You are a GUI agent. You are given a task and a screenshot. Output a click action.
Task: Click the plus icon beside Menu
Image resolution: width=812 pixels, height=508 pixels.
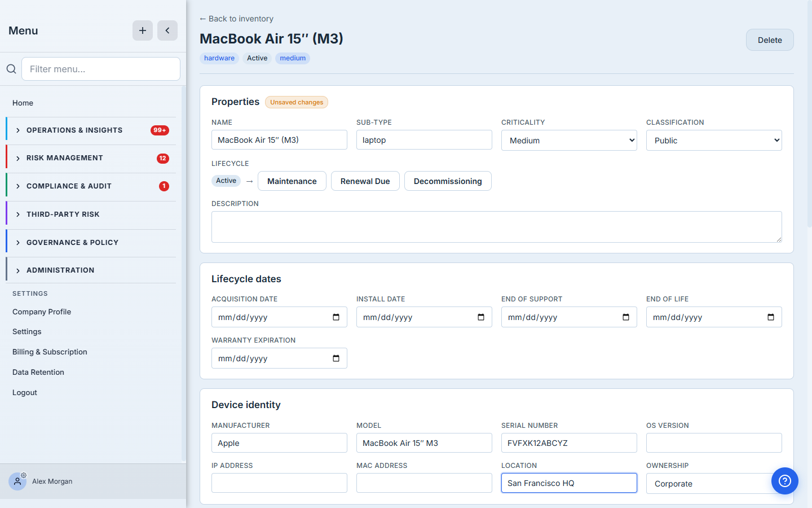(x=143, y=30)
